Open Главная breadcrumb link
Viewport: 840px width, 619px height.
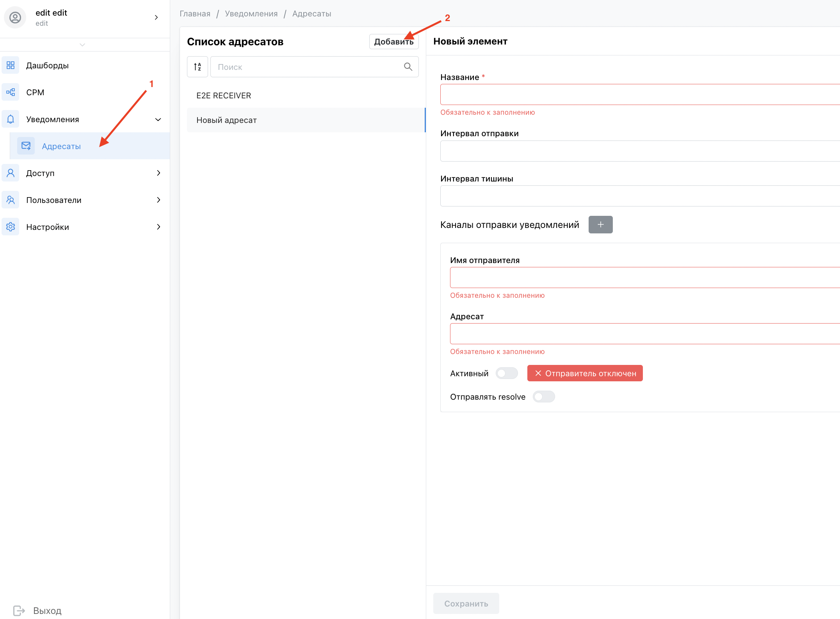195,14
